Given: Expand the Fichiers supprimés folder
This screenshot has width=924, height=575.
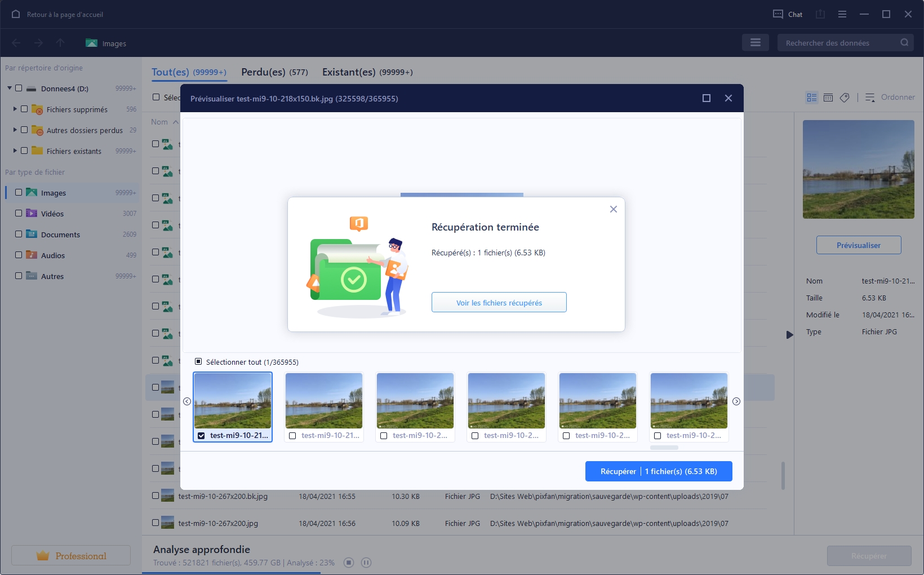Looking at the screenshot, I should click(15, 109).
